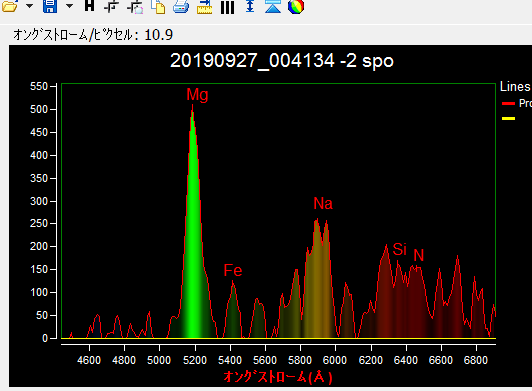
Task: Click the crosshair icon with pink dotted circle
Action: coord(135,6)
